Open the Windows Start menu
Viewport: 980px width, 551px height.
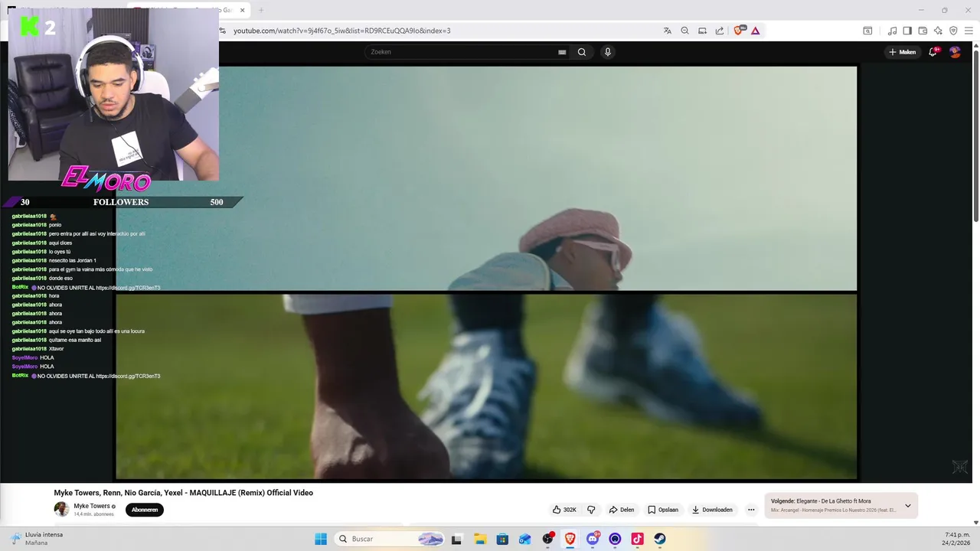[x=321, y=539]
